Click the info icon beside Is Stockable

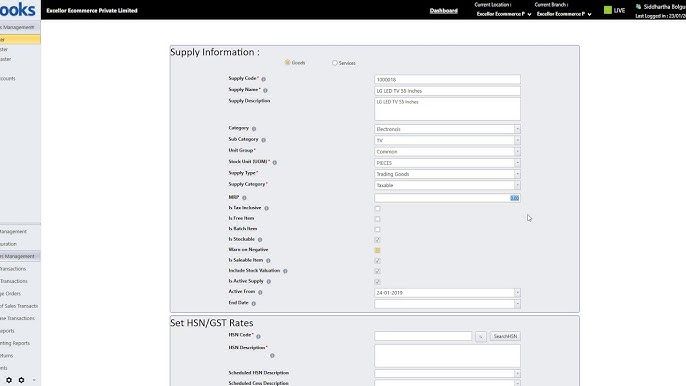coord(260,240)
